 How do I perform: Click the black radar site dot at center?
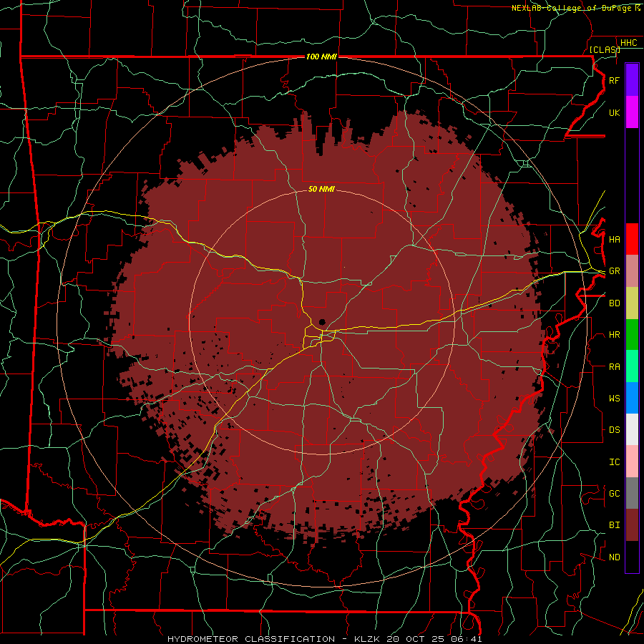click(x=322, y=323)
